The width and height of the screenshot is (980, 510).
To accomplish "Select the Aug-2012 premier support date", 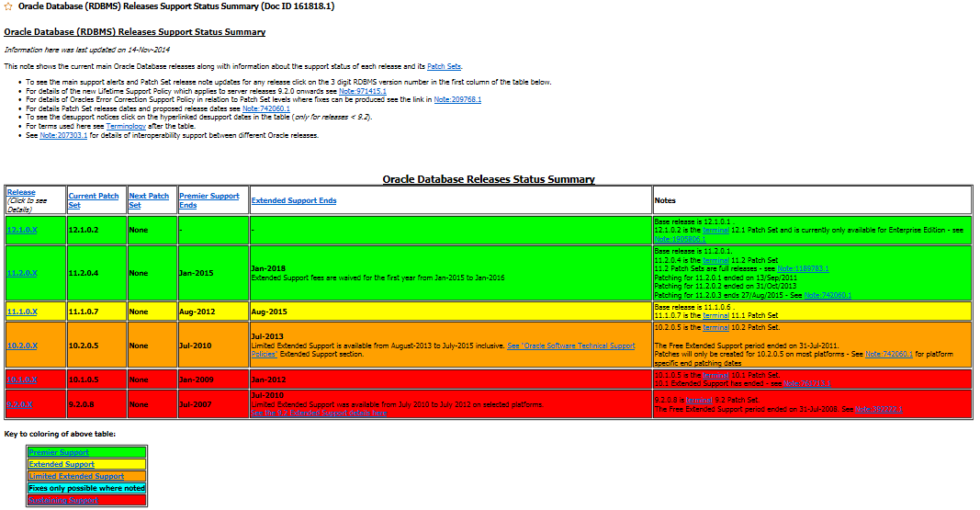I will tap(197, 312).
